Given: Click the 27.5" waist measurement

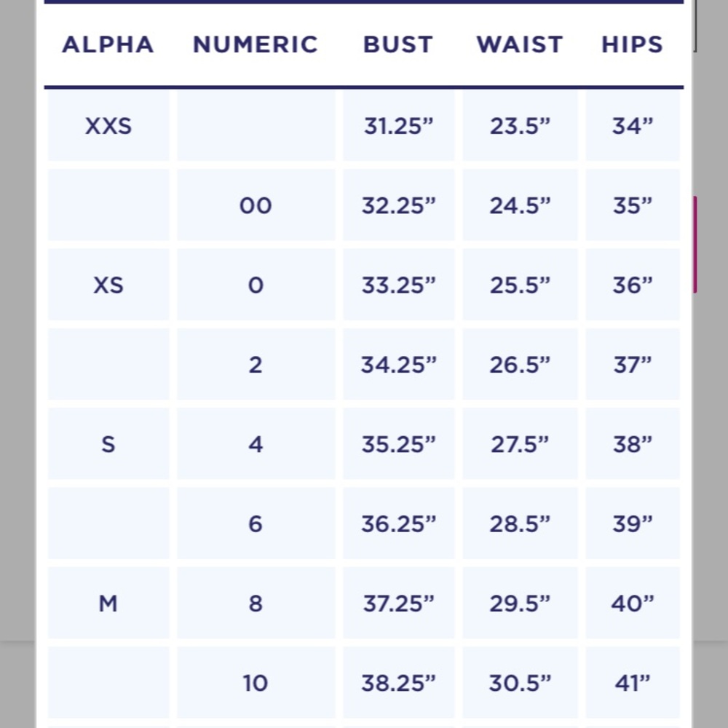Looking at the screenshot, I should tap(520, 444).
